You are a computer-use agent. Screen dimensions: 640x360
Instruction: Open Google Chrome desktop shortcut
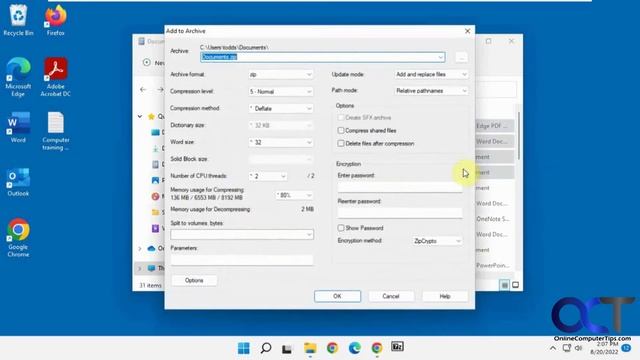[x=18, y=238]
